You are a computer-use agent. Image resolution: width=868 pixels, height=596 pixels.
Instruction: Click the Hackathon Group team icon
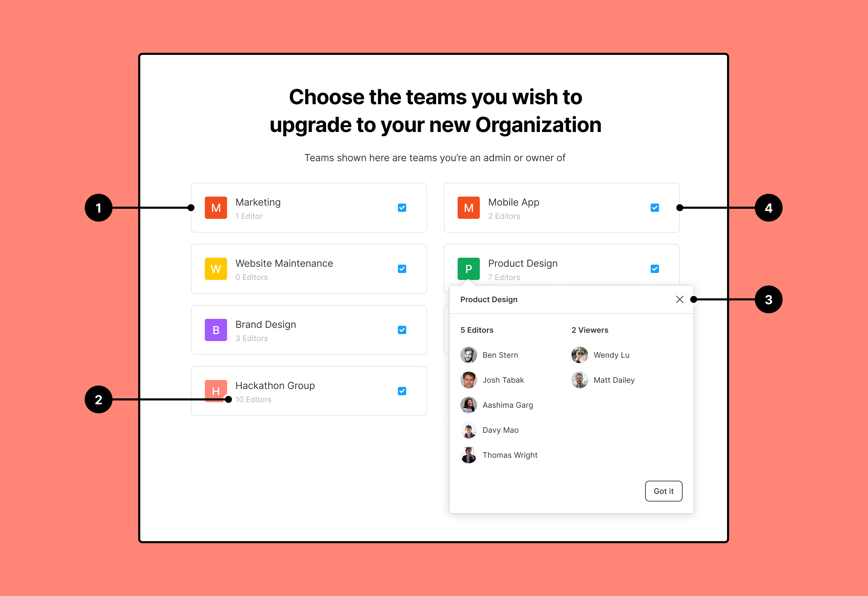[216, 391]
